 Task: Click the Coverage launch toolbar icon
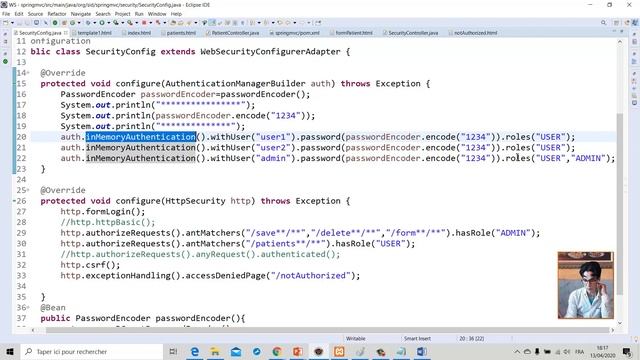[116, 22]
